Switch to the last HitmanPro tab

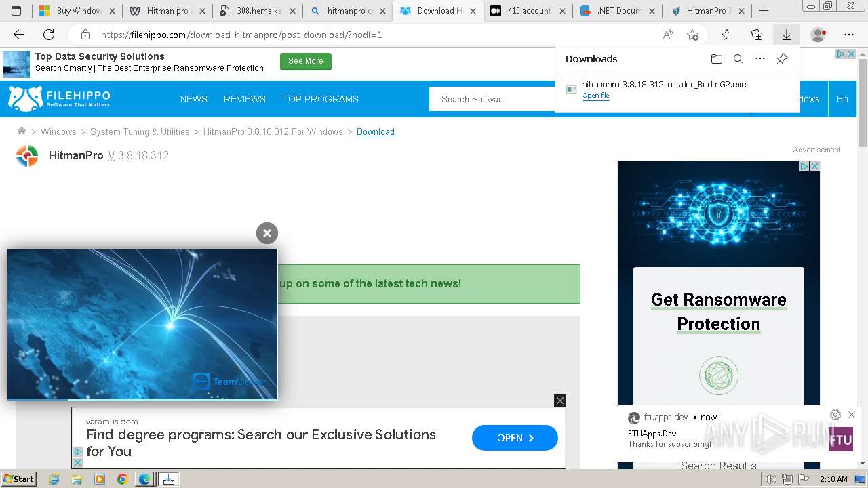point(707,11)
